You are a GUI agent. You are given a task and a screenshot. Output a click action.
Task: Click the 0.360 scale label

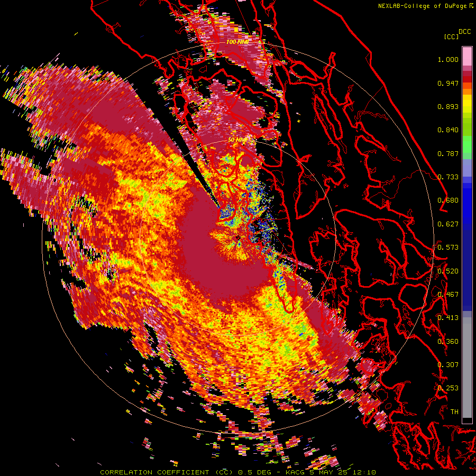coord(448,342)
